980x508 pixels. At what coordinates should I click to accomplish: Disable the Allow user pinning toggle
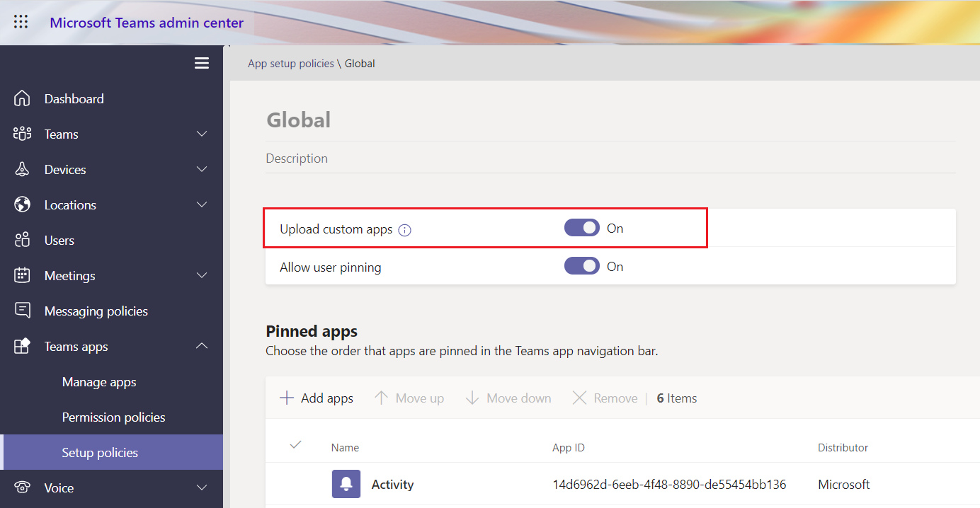coord(581,267)
